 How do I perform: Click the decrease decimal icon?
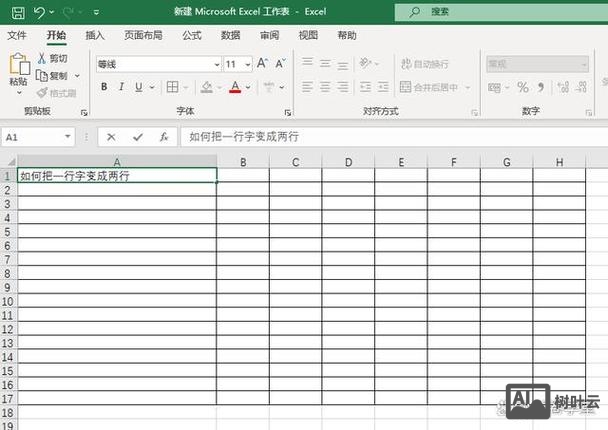[581, 88]
